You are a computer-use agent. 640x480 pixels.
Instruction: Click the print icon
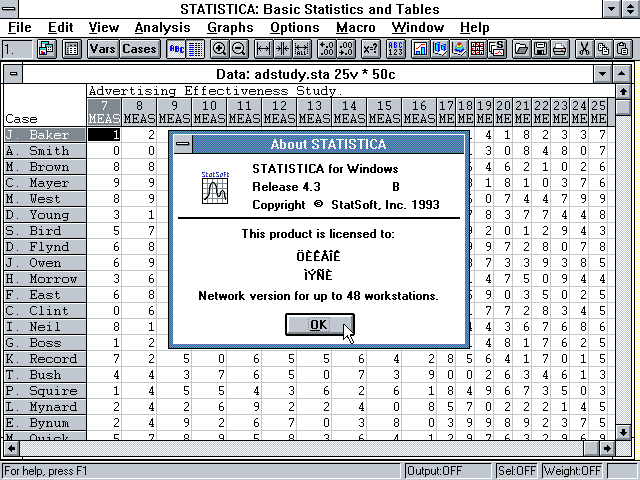(x=560, y=49)
